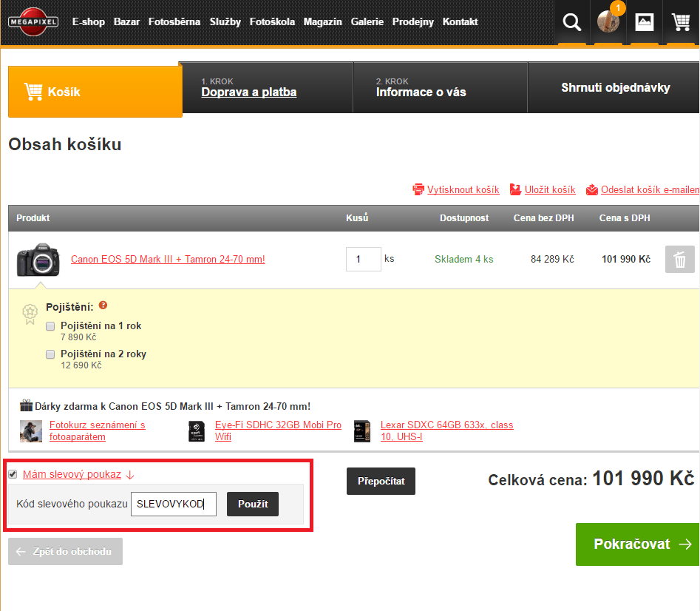Image resolution: width=700 pixels, height=611 pixels.
Task: Click the green Pokračovat button
Action: point(637,544)
